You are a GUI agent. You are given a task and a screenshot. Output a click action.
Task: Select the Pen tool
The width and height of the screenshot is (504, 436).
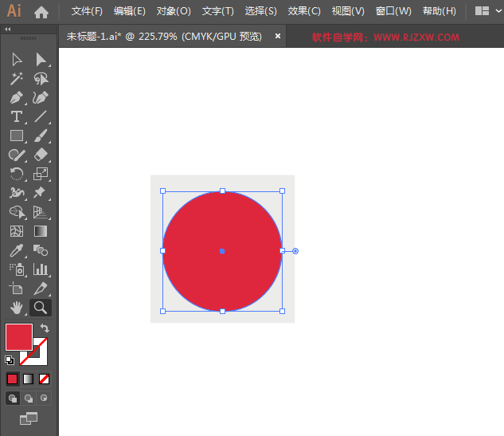[x=17, y=98]
